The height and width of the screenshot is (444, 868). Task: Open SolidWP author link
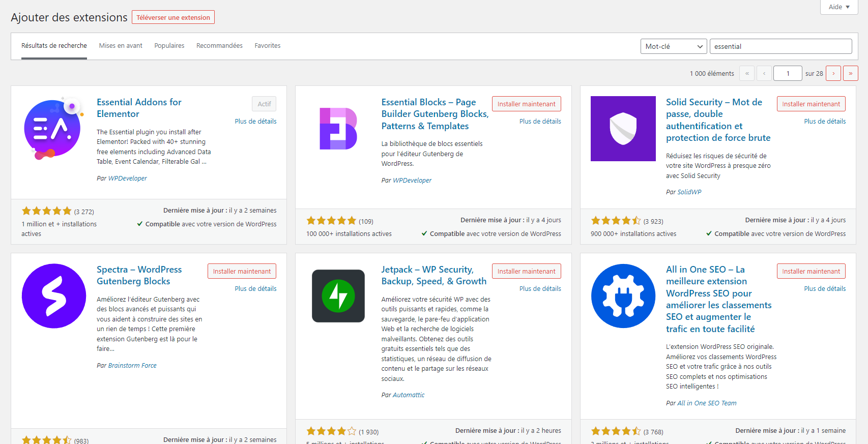point(689,192)
